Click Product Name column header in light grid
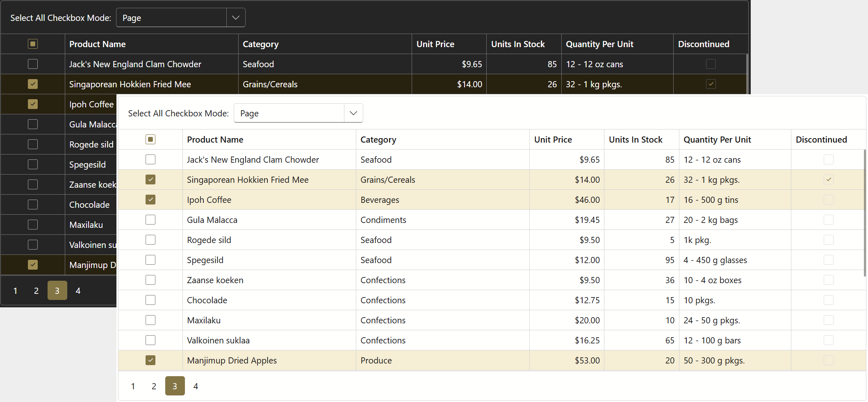Viewport: 868px width, 402px height. 215,139
